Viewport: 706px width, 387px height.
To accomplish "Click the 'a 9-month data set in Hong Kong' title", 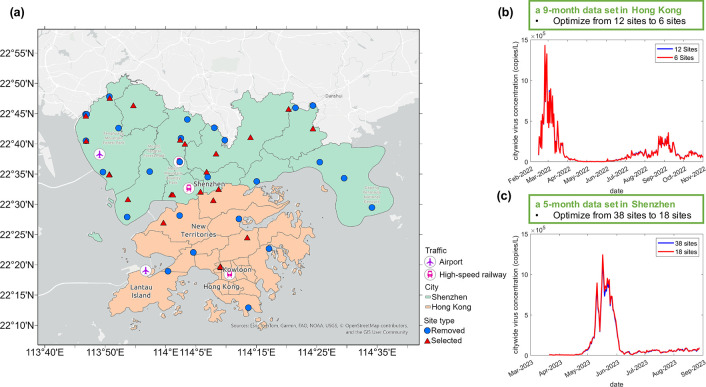I will [x=608, y=10].
